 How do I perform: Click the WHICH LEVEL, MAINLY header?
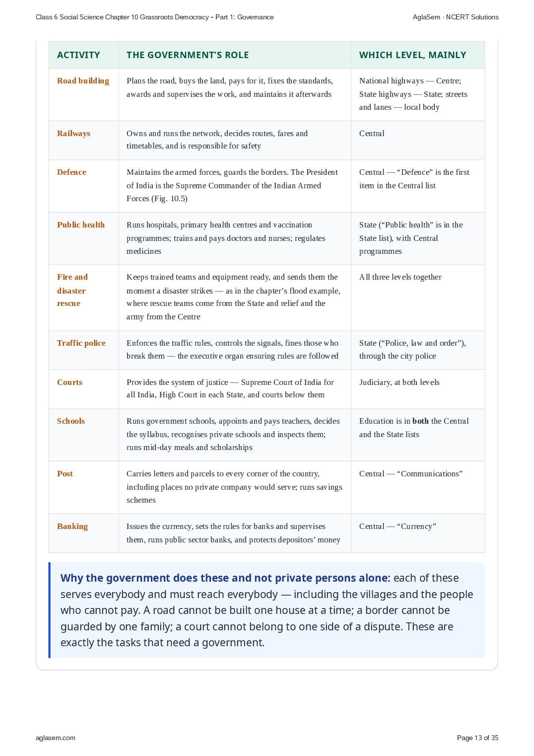pyautogui.click(x=412, y=55)
